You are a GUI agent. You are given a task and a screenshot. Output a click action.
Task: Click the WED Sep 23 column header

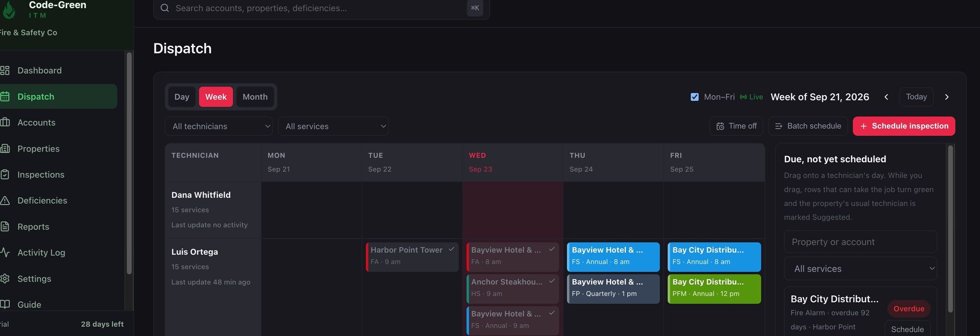point(513,162)
